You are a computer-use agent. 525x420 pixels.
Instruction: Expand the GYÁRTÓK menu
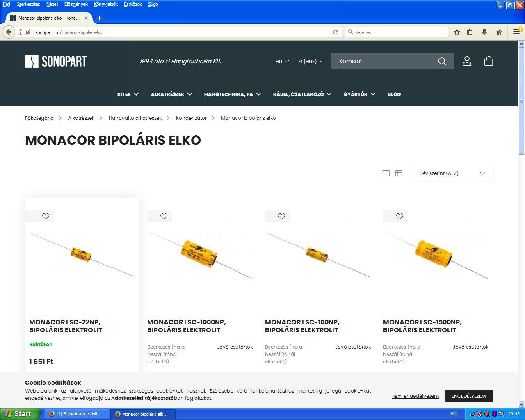359,94
